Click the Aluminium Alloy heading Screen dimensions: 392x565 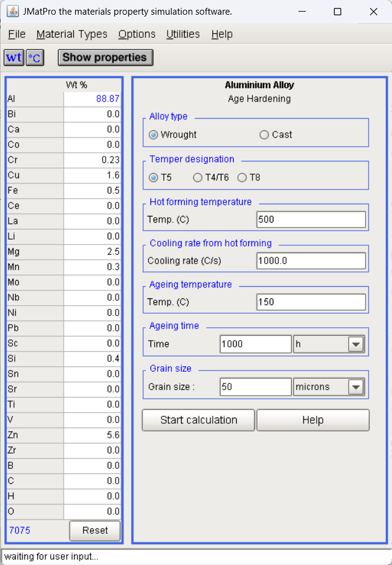click(x=259, y=85)
